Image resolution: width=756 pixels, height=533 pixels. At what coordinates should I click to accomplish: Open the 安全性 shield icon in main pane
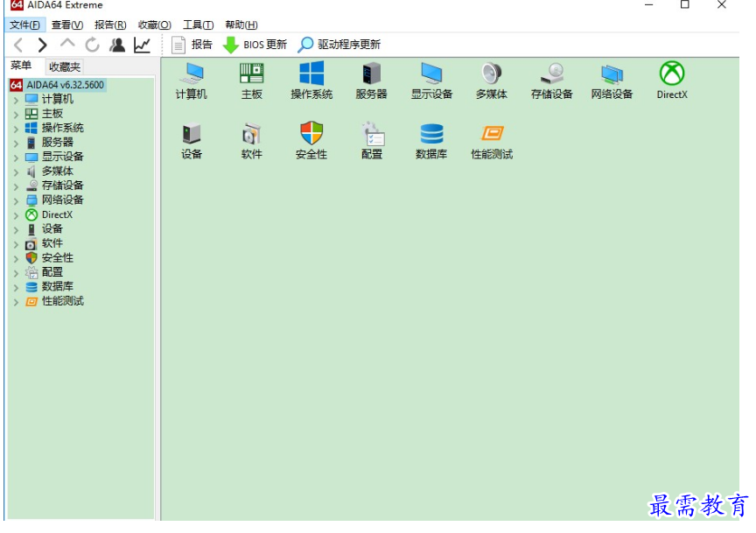pos(311,141)
